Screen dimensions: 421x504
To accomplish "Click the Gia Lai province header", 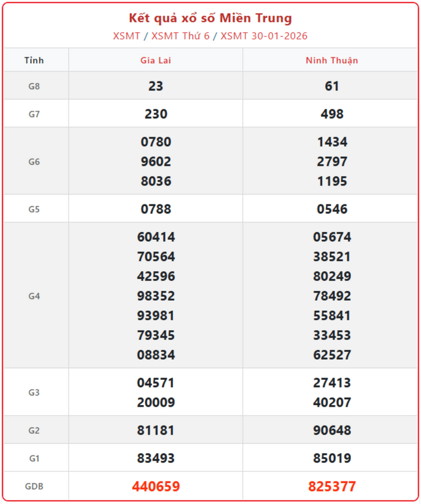I will (x=156, y=60).
